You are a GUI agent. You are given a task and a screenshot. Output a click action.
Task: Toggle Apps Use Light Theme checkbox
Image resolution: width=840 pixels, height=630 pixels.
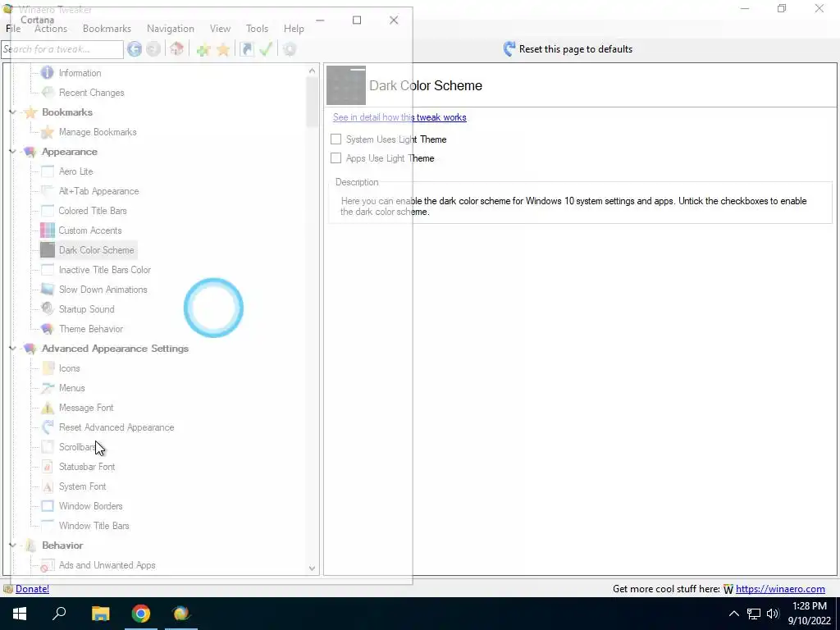coord(336,158)
